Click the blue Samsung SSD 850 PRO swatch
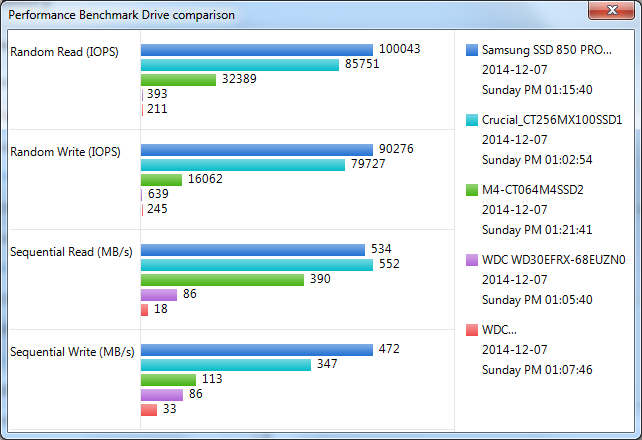642x440 pixels. (472, 50)
